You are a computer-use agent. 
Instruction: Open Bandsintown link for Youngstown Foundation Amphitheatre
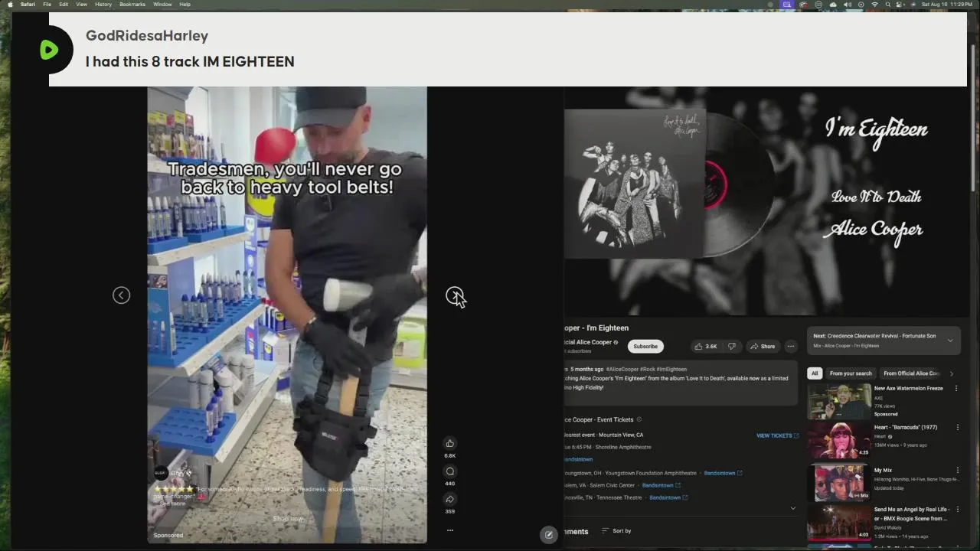pyautogui.click(x=723, y=473)
